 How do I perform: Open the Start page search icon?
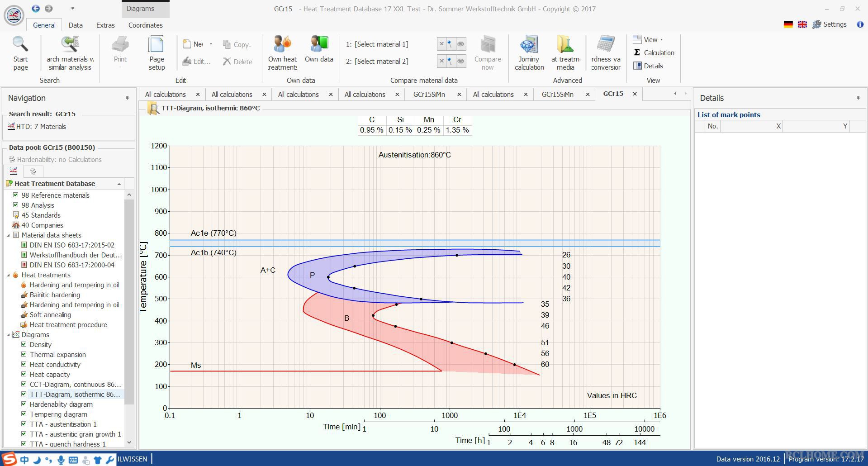click(20, 53)
